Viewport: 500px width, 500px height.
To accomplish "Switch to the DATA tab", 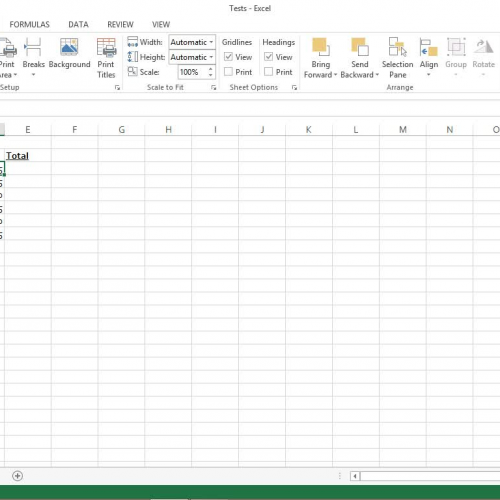I will (x=78, y=25).
